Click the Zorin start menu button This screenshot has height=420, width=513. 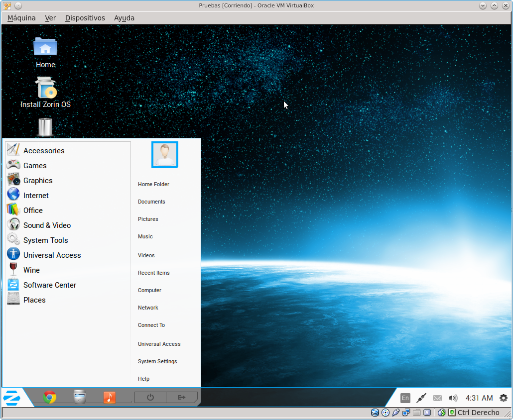click(11, 398)
